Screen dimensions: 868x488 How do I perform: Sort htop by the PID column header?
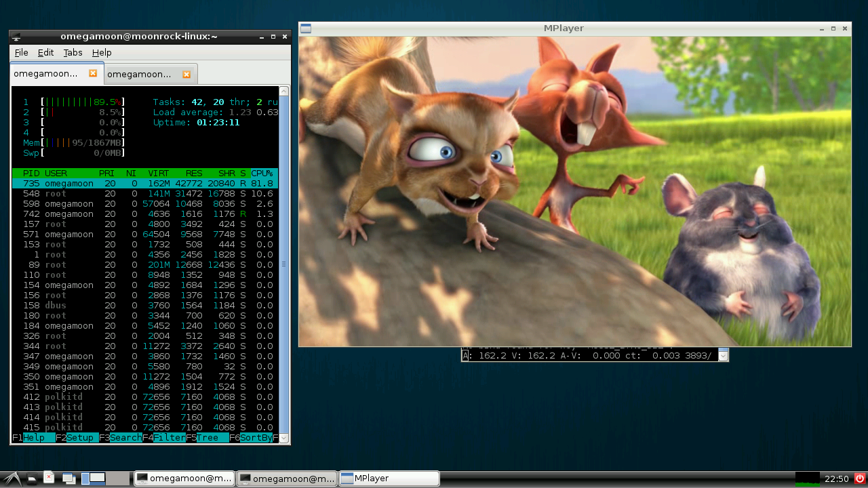[x=31, y=174]
